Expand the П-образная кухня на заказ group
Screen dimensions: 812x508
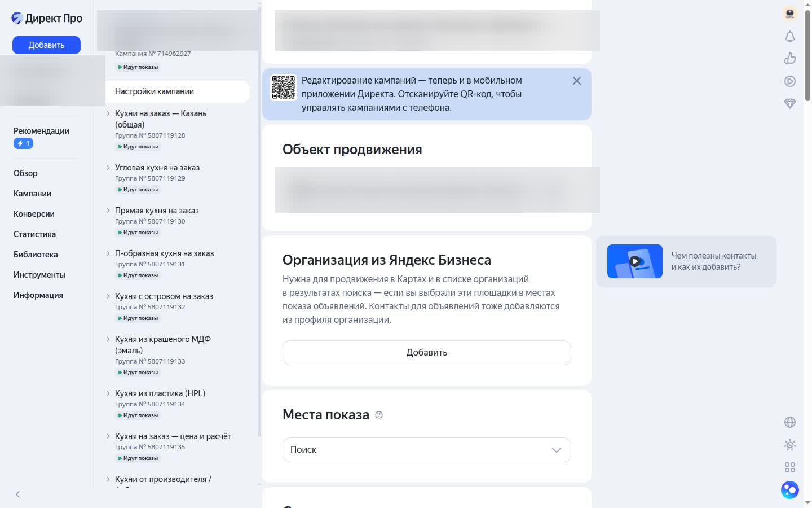[x=108, y=253]
